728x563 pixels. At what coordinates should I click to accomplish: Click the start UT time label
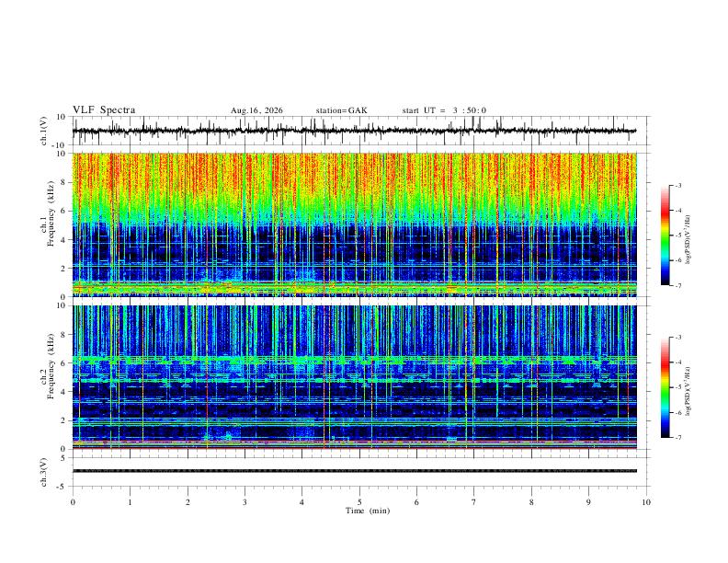click(444, 110)
